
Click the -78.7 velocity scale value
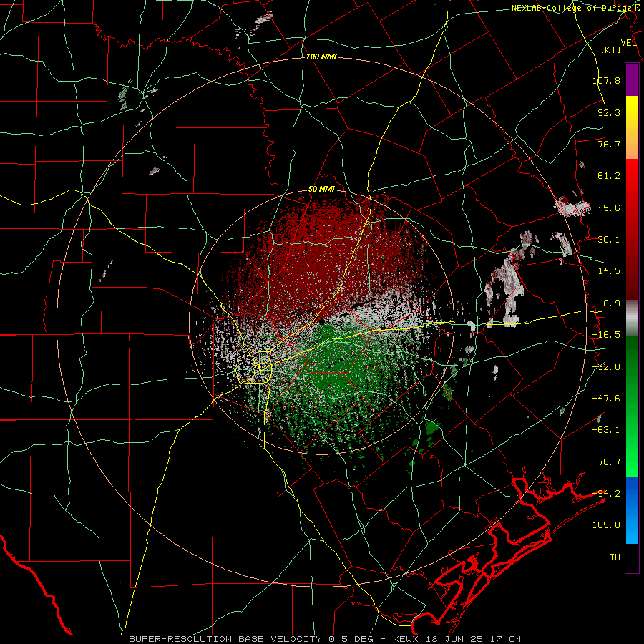(x=606, y=462)
